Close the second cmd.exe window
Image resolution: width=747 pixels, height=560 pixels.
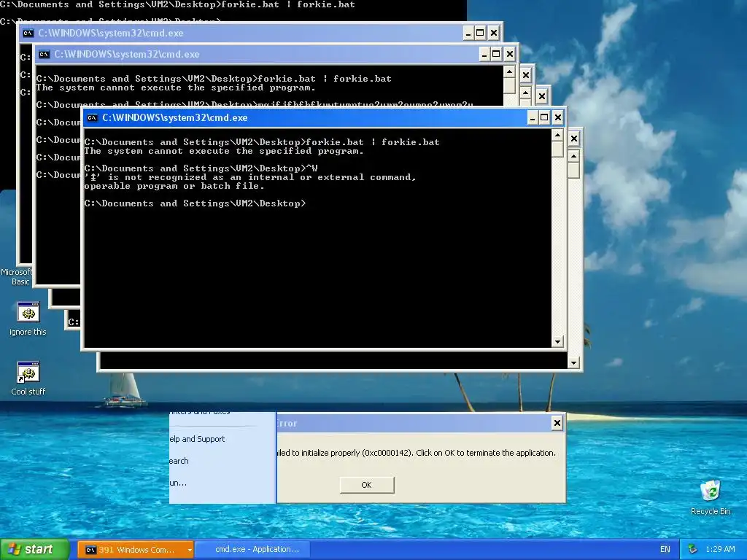(510, 54)
